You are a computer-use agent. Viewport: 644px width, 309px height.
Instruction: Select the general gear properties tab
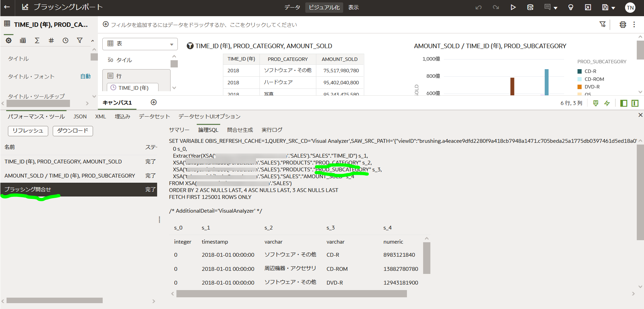point(9,40)
